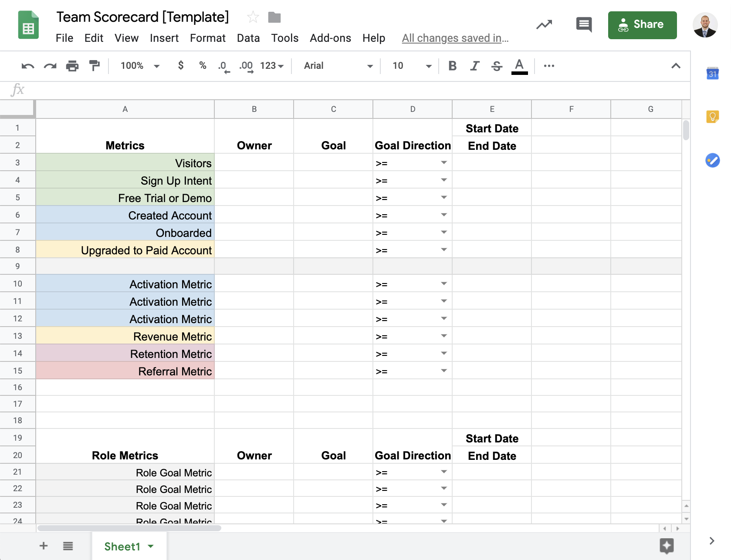Open the 100% zoom dropdown
The width and height of the screenshot is (731, 560).
coord(139,66)
